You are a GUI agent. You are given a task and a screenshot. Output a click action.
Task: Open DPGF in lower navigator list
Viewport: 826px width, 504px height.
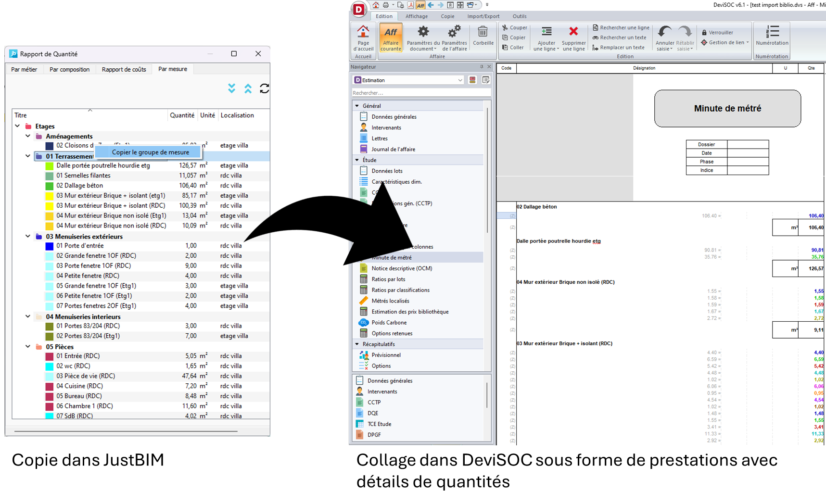pyautogui.click(x=374, y=435)
